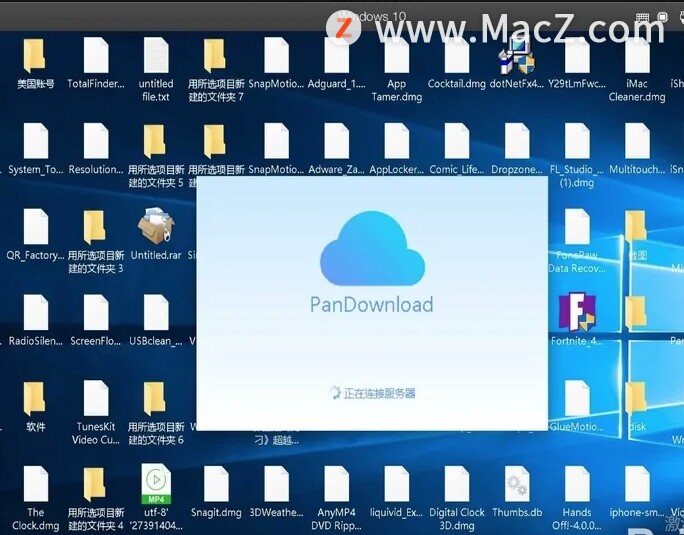Open the untitled file.txt icon

[156, 55]
